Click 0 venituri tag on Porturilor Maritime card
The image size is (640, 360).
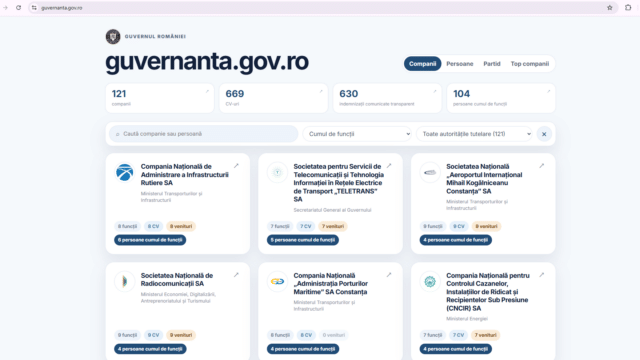pos(334,335)
